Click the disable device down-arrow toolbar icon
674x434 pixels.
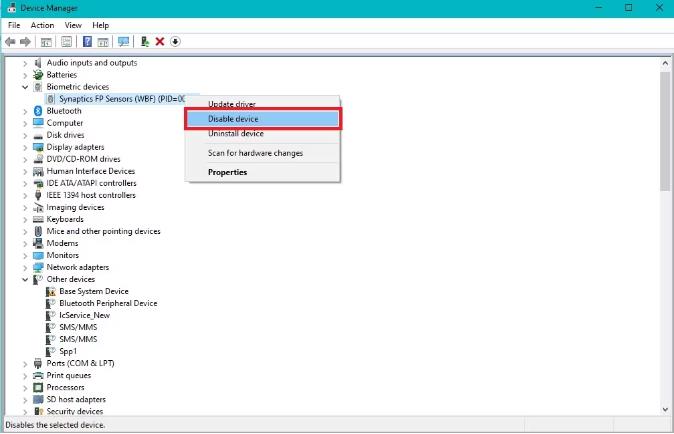175,42
